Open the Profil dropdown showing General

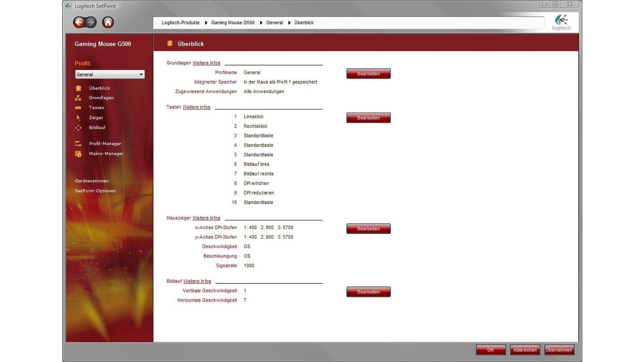(110, 75)
